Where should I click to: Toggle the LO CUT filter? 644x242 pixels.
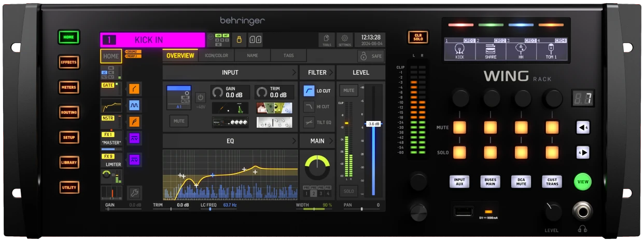tap(309, 91)
